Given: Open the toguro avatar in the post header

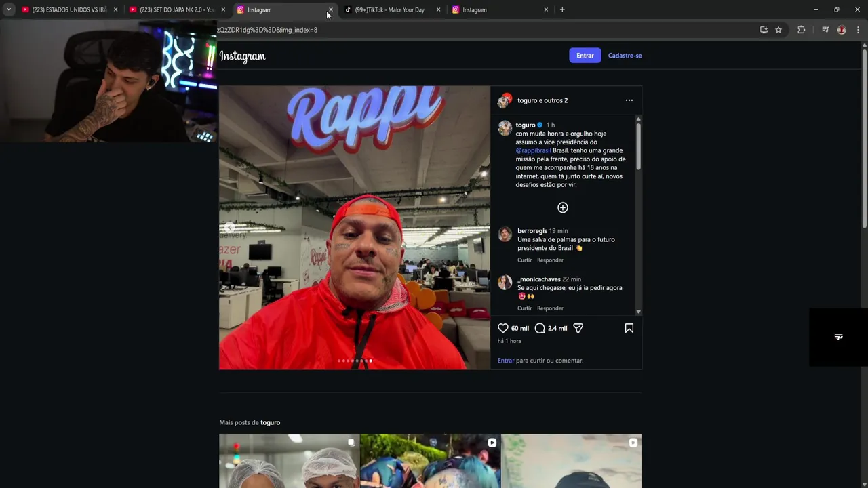Looking at the screenshot, I should (505, 100).
